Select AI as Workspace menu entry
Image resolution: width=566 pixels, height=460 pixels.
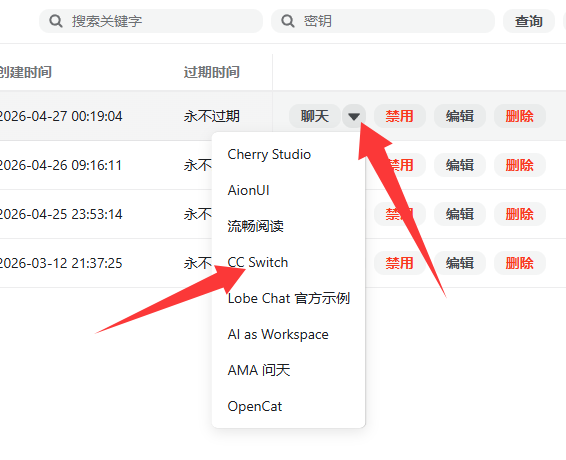(288, 334)
